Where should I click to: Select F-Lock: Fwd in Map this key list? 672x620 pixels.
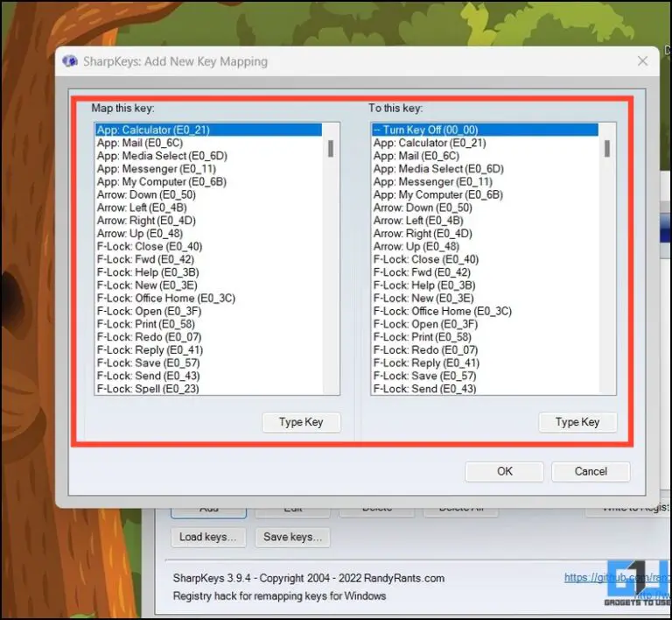coord(209,259)
